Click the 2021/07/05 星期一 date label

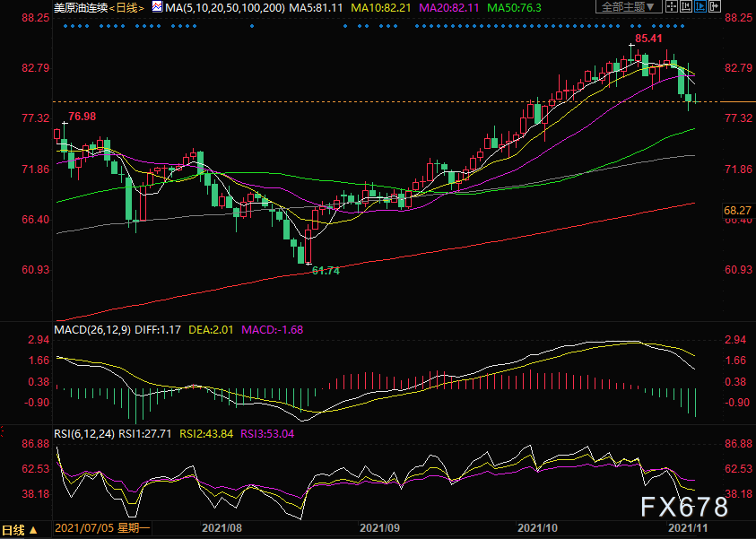point(103,528)
